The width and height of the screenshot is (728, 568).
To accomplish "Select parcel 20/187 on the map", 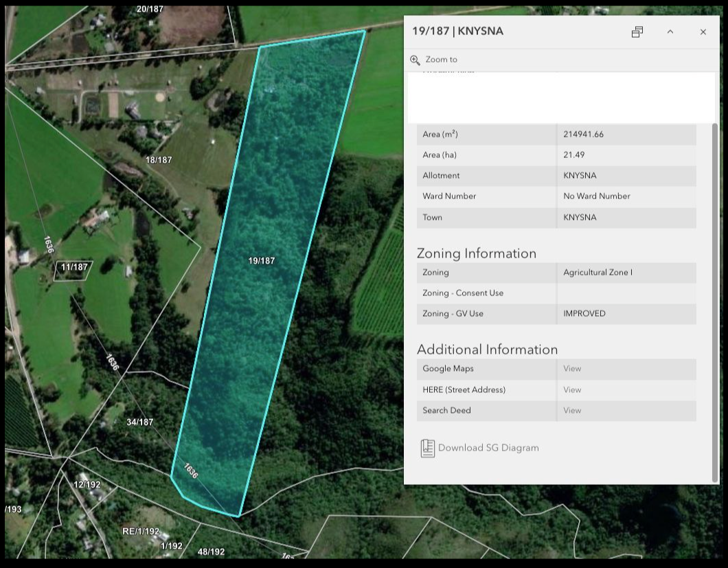I will click(150, 9).
